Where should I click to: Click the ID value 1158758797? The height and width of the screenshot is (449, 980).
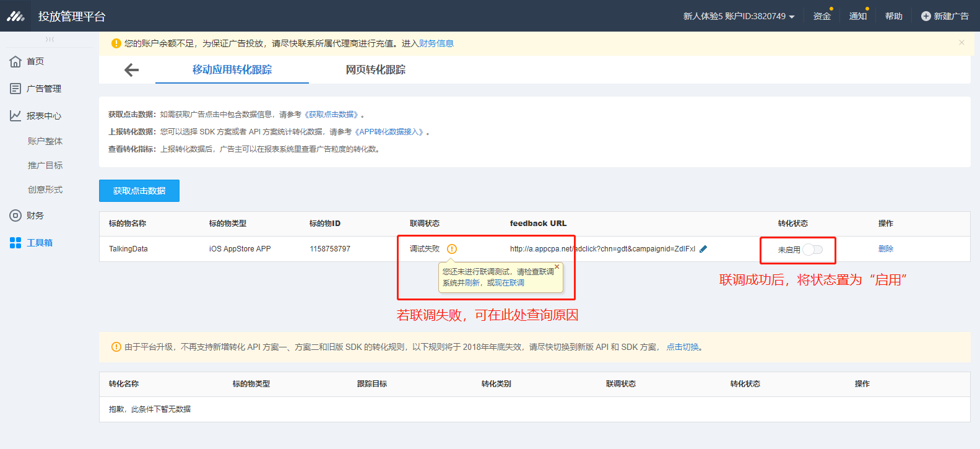330,249
